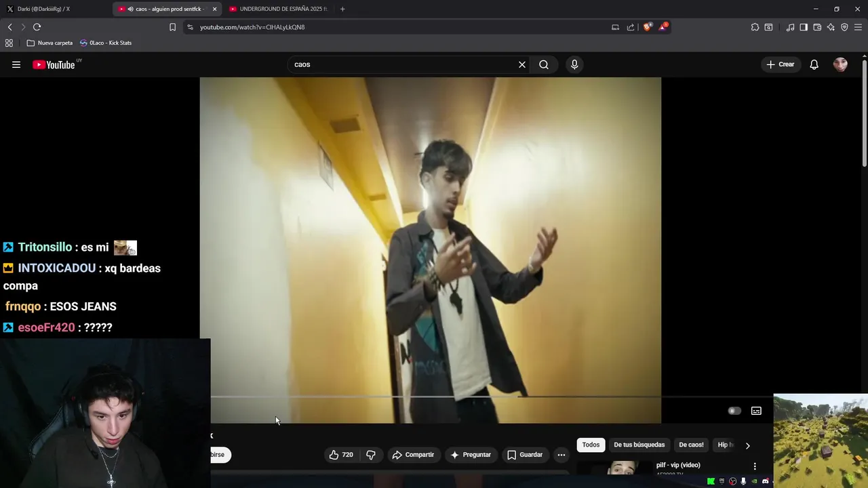
Task: Open Leo AI sparkle icon
Action: pos(831,27)
